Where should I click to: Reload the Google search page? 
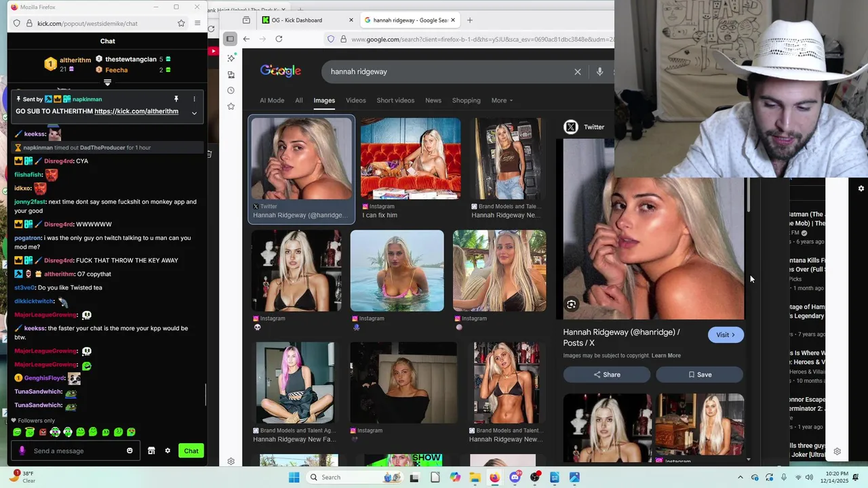tap(279, 39)
